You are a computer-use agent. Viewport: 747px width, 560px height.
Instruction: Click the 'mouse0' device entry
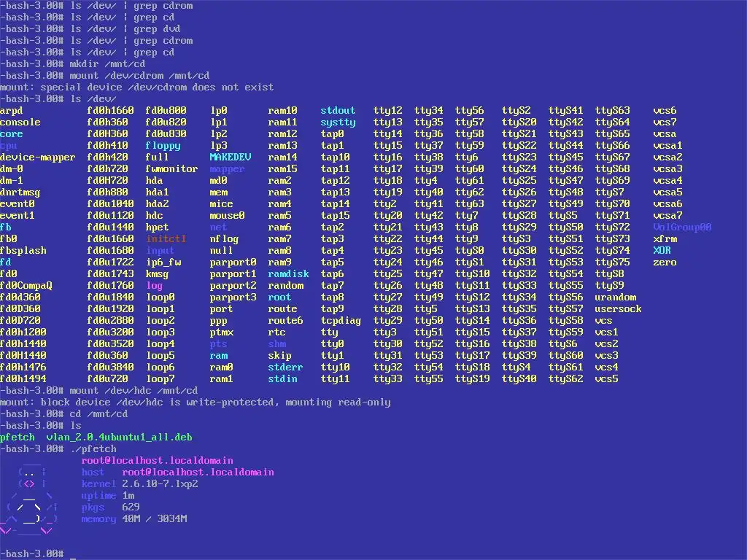tap(228, 215)
